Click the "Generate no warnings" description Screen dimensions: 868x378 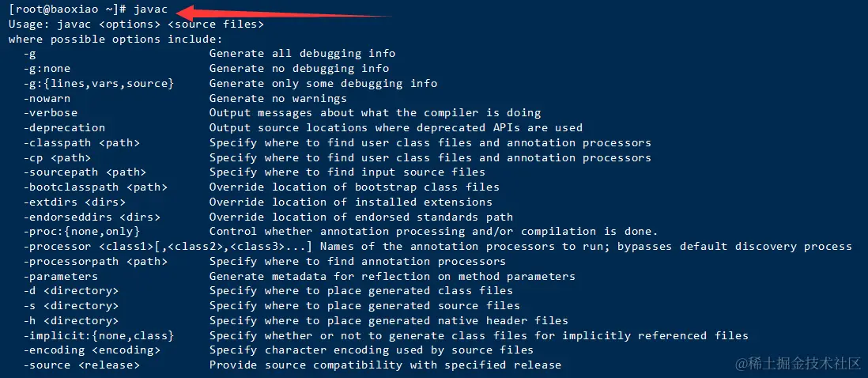[x=277, y=99]
